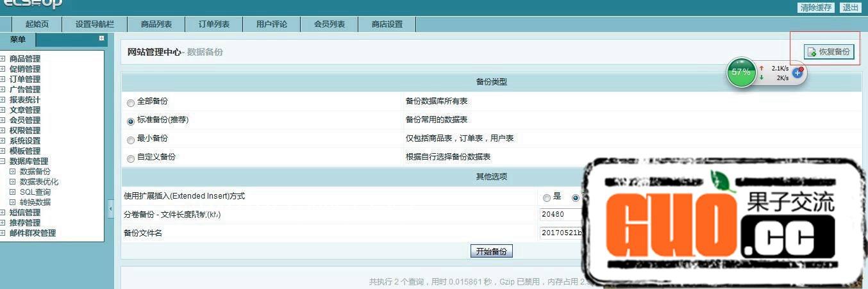Select the 全部备份 radio button
This screenshot has height=289, width=868.
pyautogui.click(x=131, y=103)
